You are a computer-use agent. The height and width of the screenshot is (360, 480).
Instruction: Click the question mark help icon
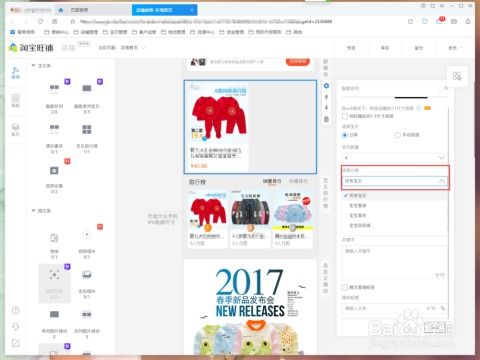(x=16, y=310)
